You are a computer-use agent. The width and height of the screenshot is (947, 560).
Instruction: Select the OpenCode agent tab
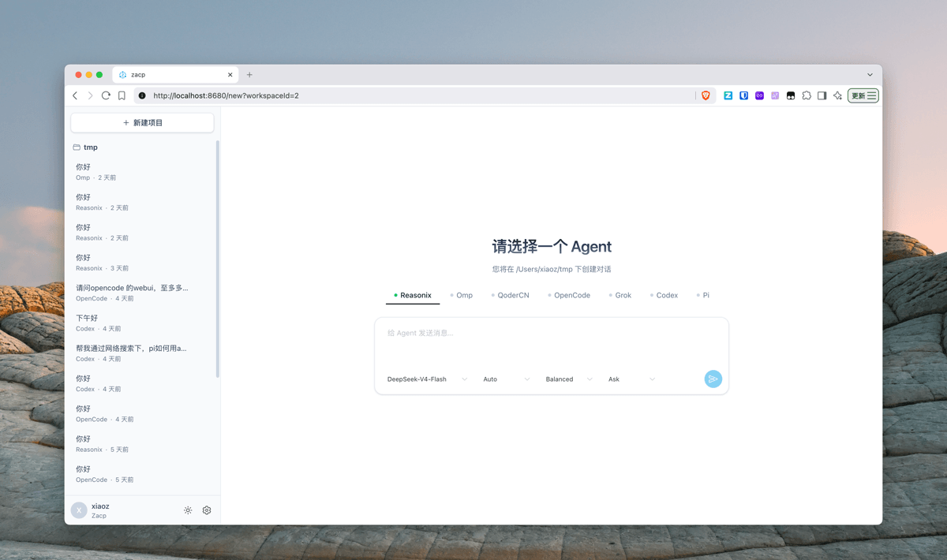pos(569,295)
